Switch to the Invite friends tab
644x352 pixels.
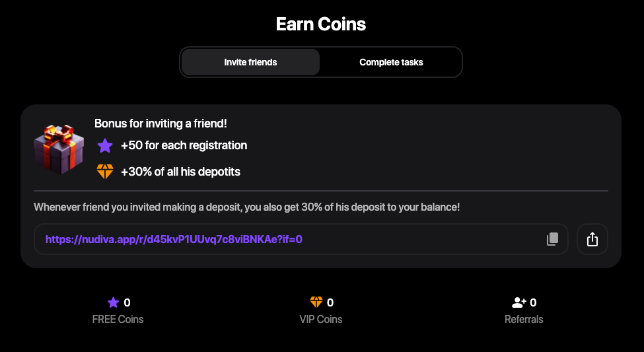[x=250, y=62]
